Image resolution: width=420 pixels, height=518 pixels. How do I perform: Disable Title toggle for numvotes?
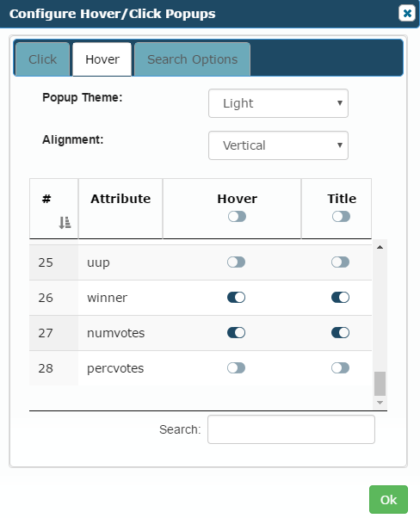click(340, 333)
